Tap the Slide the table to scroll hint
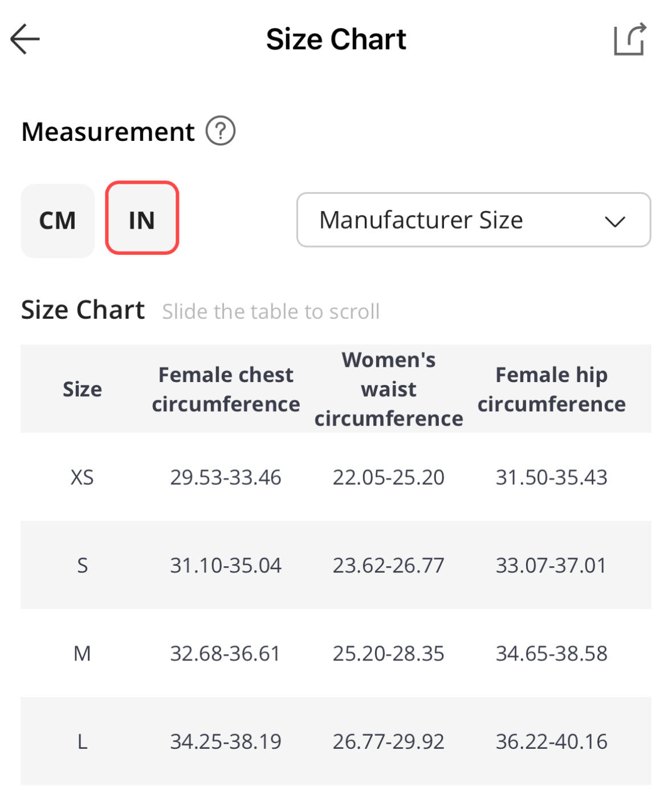672x791 pixels. coord(271,312)
